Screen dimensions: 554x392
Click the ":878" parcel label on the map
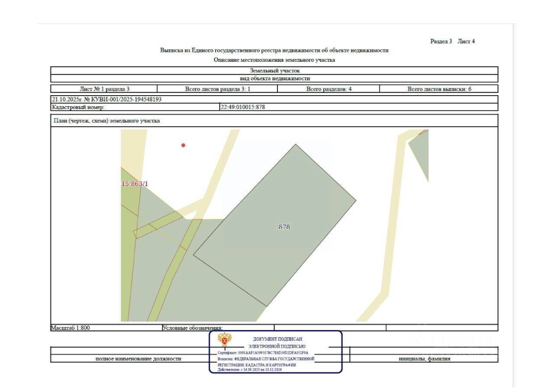283,226
